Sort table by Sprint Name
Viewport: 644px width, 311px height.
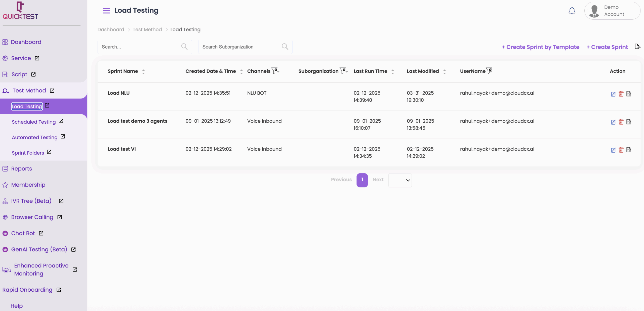143,72
